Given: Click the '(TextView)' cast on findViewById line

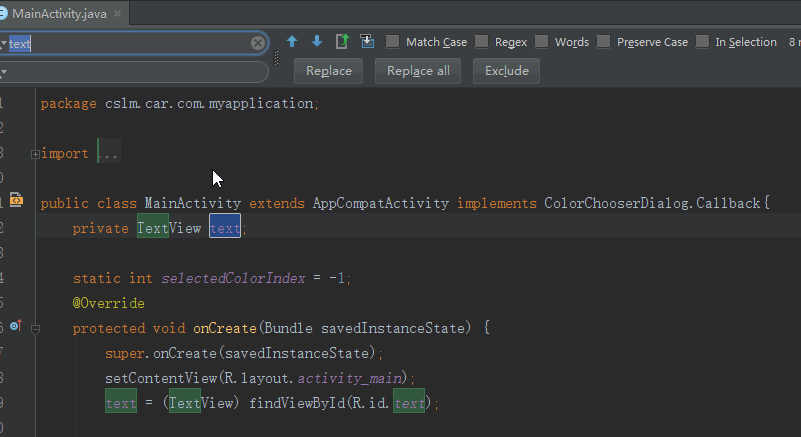Looking at the screenshot, I should (x=201, y=403).
